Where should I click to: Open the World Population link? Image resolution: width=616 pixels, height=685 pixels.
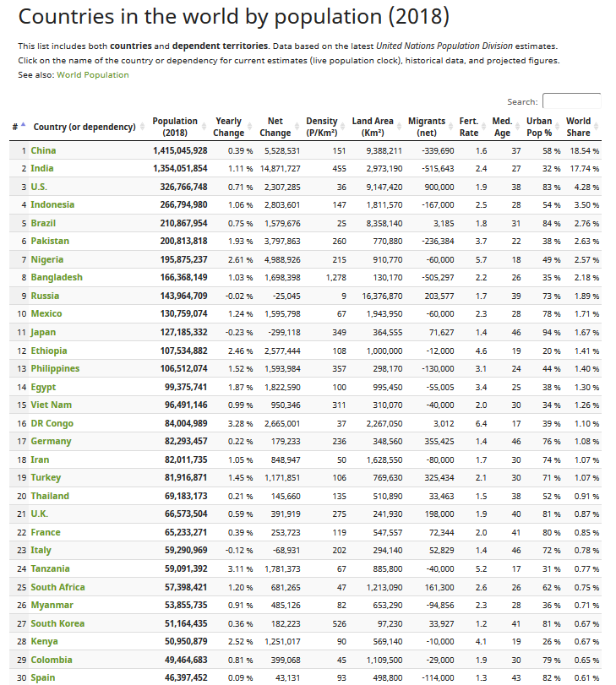pos(93,74)
